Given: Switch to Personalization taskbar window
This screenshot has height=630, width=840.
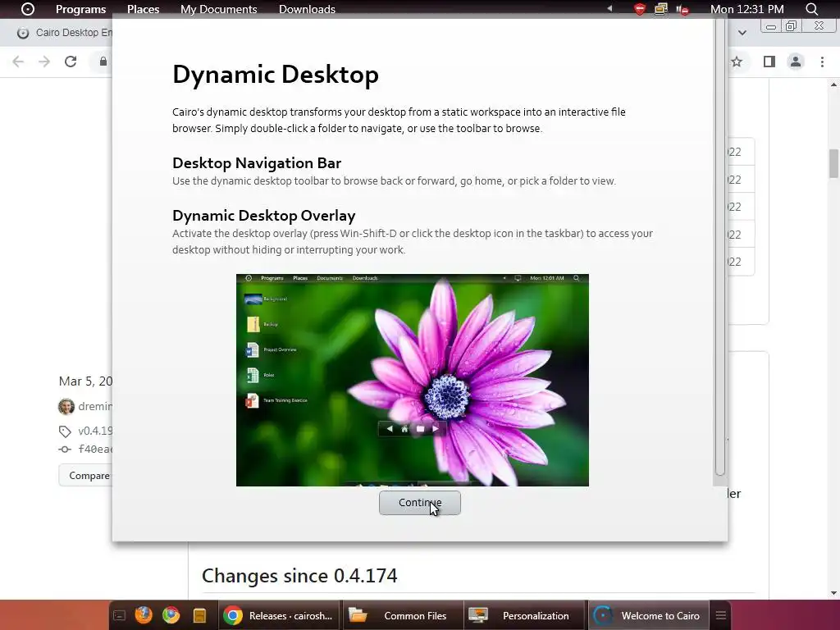Looking at the screenshot, I should (526, 615).
